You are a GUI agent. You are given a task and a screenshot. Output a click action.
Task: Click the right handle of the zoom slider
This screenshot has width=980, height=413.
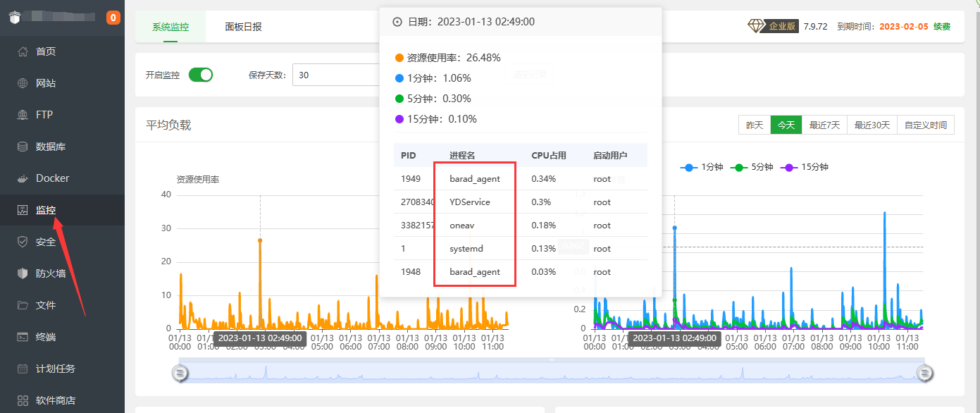coord(924,374)
